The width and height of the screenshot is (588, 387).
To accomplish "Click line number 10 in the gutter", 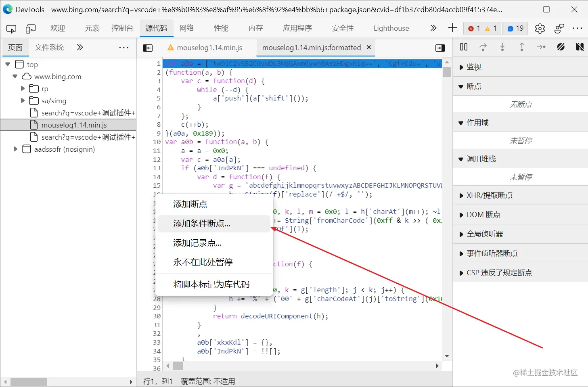I will coord(157,142).
